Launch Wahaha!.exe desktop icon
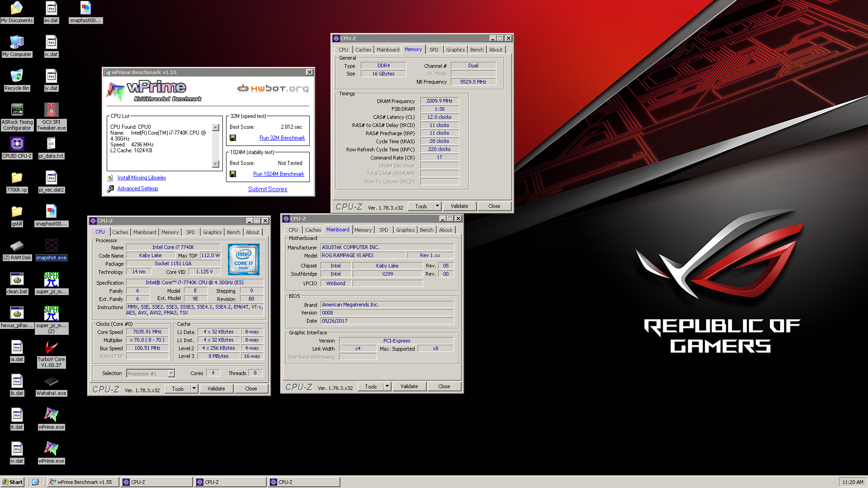Screen dimensions: 868x488 pos(51,385)
